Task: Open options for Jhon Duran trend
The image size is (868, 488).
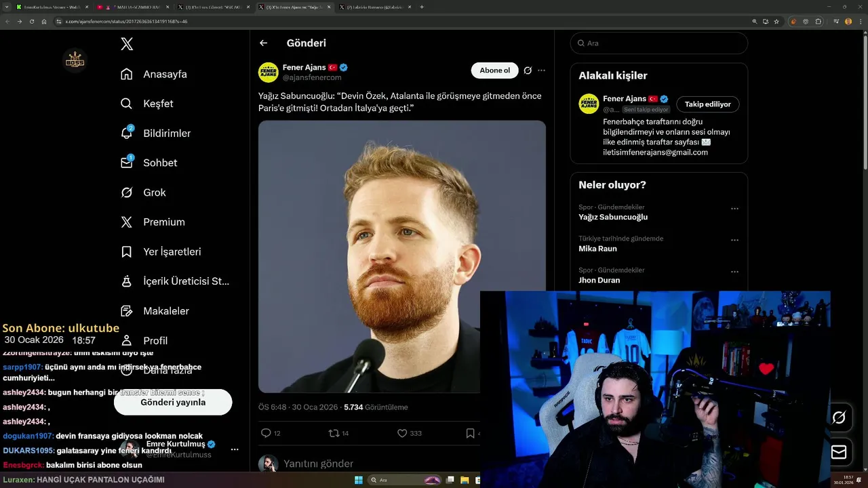Action: [x=734, y=272]
